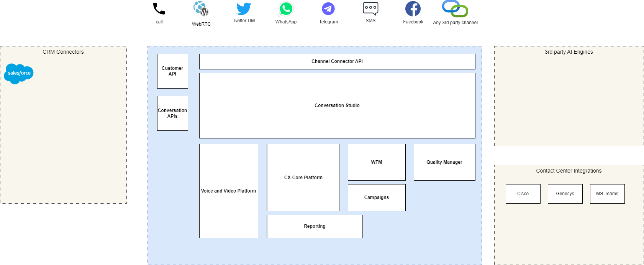The height and width of the screenshot is (265, 644).
Task: Select the Salesforce cloud logo
Action: coord(19,73)
